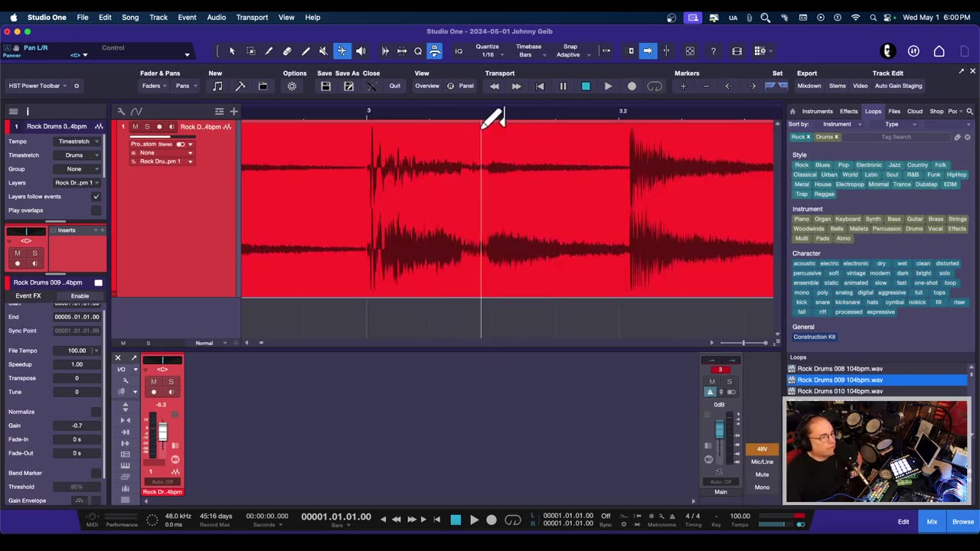Screen dimensions: 980x551
Task: Adjust the timeline zoom slider
Action: tap(743, 343)
